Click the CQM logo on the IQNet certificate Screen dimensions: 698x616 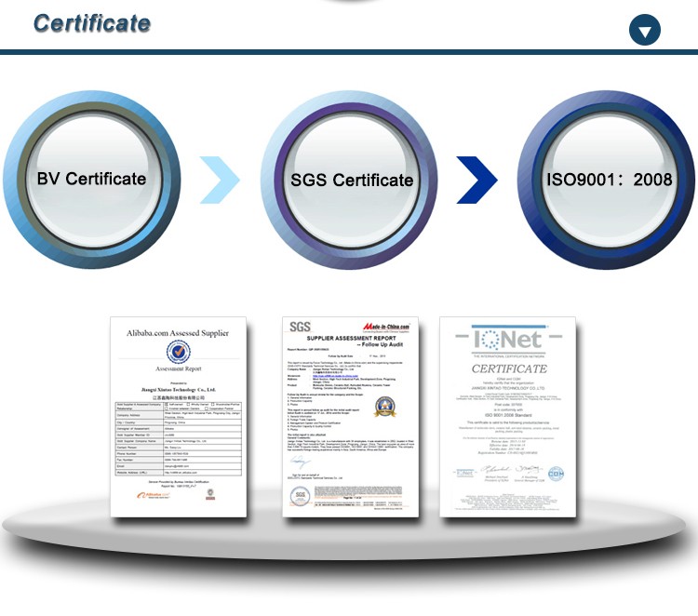click(556, 473)
